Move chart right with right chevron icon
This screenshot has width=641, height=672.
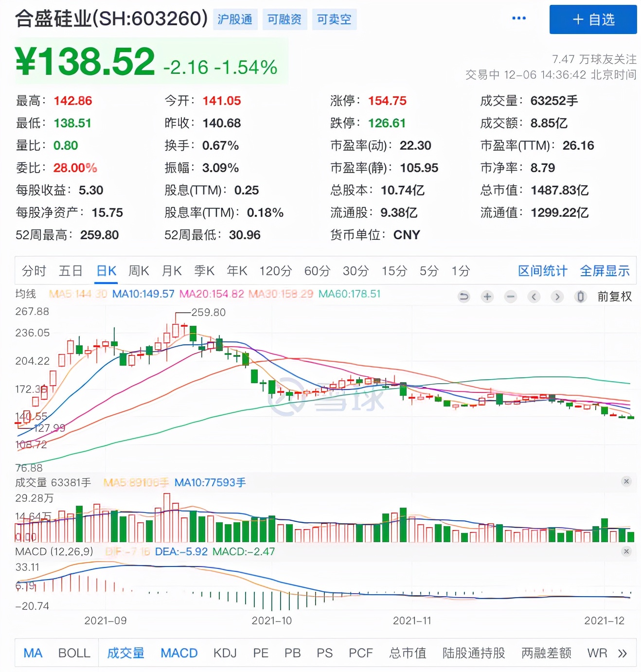click(557, 296)
